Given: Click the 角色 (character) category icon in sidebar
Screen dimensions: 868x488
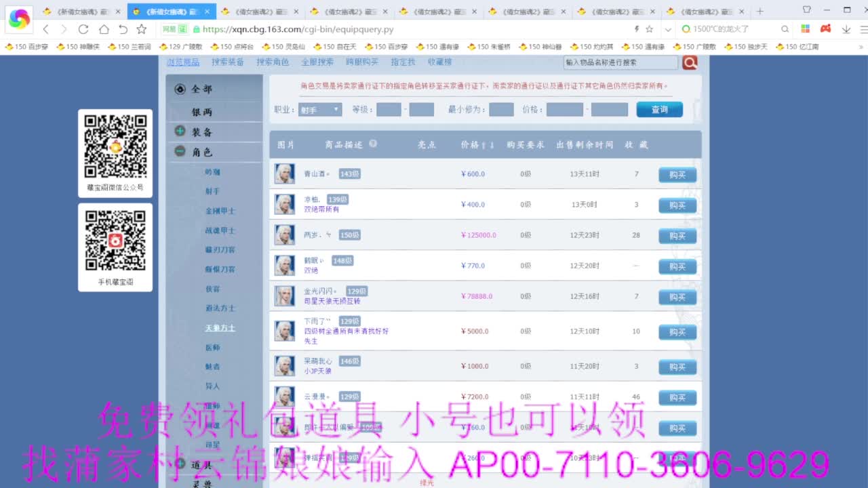Looking at the screenshot, I should click(x=179, y=152).
